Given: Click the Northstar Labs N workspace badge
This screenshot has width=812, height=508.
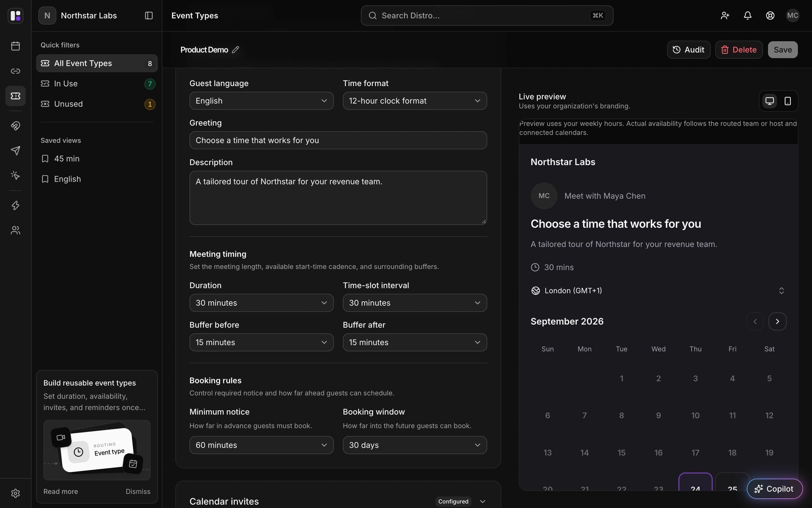Looking at the screenshot, I should tap(47, 16).
